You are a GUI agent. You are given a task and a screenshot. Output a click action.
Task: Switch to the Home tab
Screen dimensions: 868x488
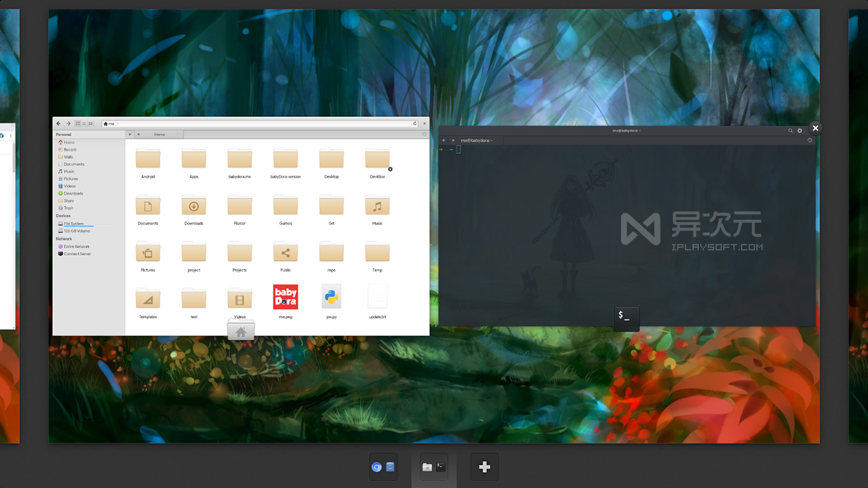pyautogui.click(x=158, y=135)
